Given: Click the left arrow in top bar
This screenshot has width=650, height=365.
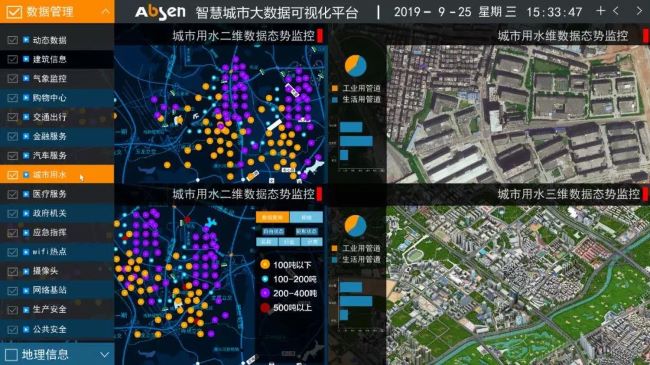Looking at the screenshot, I should (x=616, y=11).
